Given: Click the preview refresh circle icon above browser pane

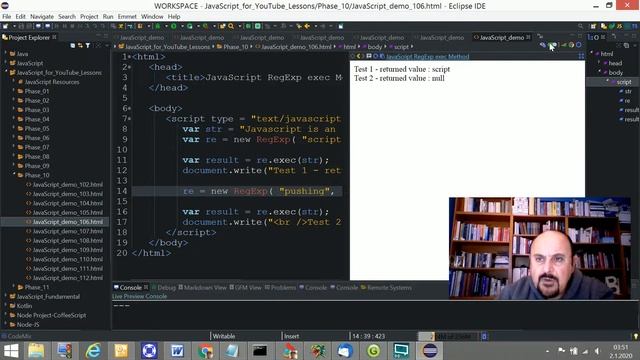Looking at the screenshot, I should click(x=376, y=56).
